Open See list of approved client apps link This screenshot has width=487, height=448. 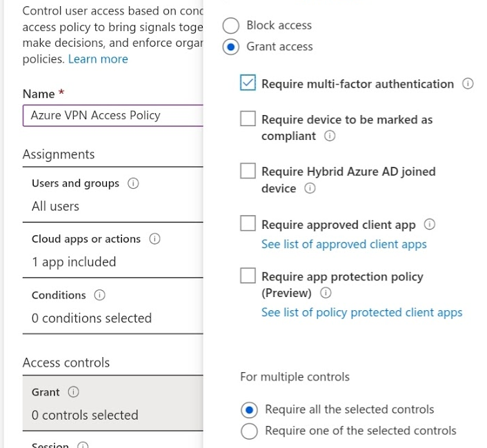(x=344, y=245)
